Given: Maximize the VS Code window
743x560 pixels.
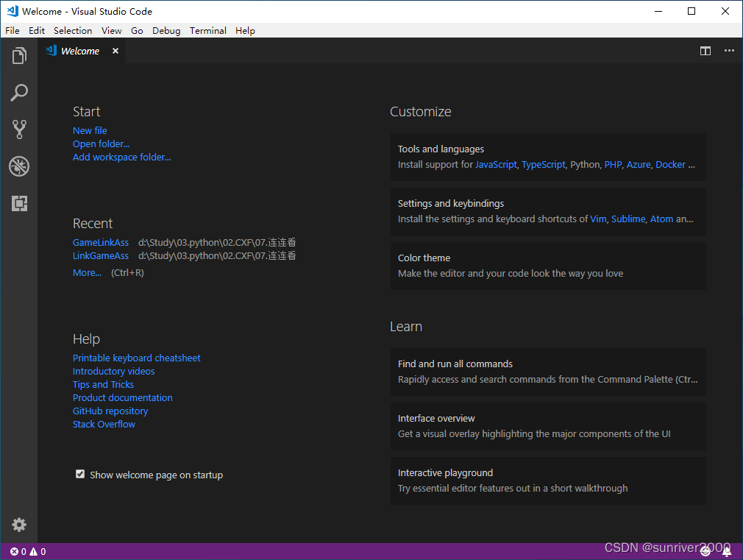Looking at the screenshot, I should pyautogui.click(x=692, y=11).
